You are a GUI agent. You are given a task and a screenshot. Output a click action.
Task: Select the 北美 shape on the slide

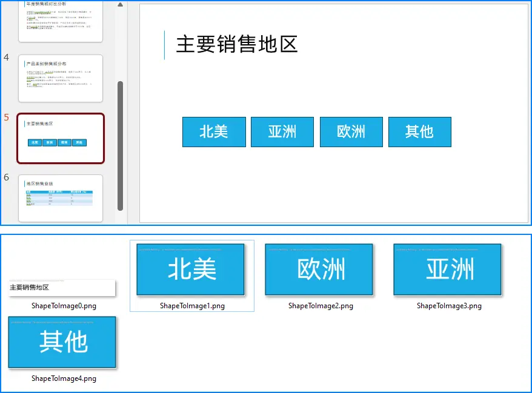tap(214, 131)
